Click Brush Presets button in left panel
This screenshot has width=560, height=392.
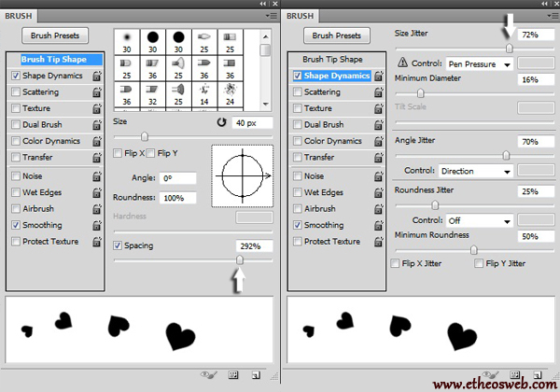coord(55,35)
